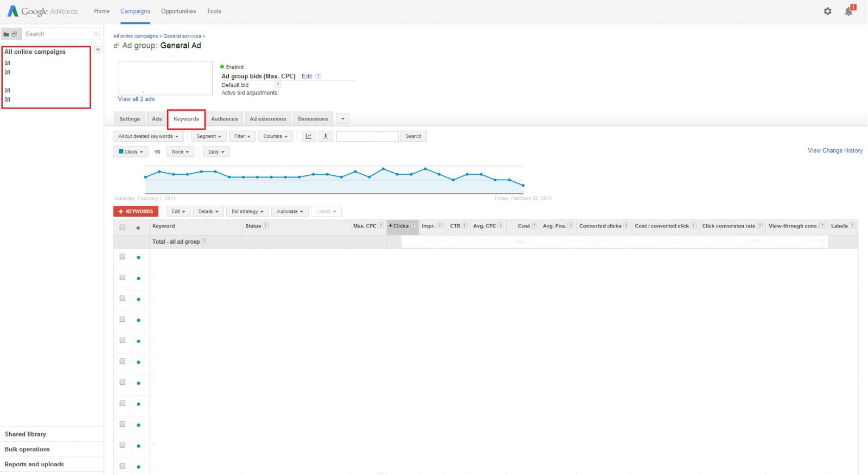868x475 pixels.
Task: Click the chart toggle graph icon
Action: [309, 136]
